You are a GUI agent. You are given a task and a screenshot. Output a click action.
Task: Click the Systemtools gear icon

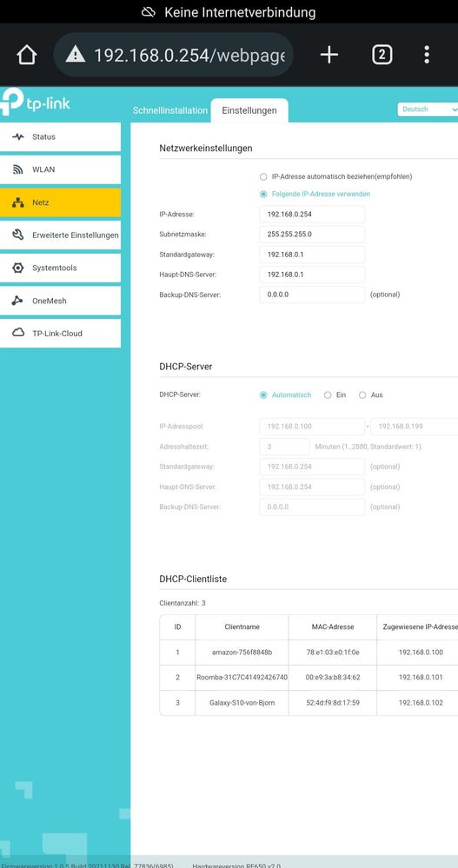click(x=18, y=268)
